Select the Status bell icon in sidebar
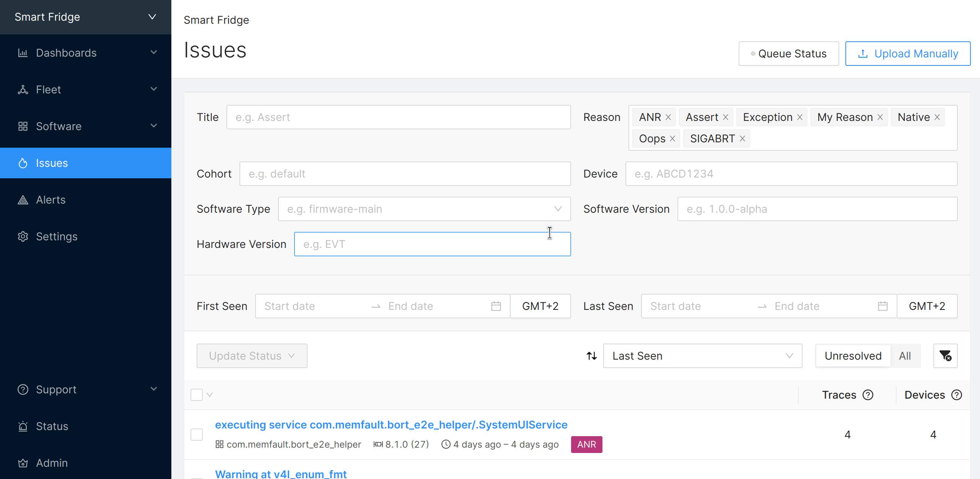 pyautogui.click(x=23, y=426)
